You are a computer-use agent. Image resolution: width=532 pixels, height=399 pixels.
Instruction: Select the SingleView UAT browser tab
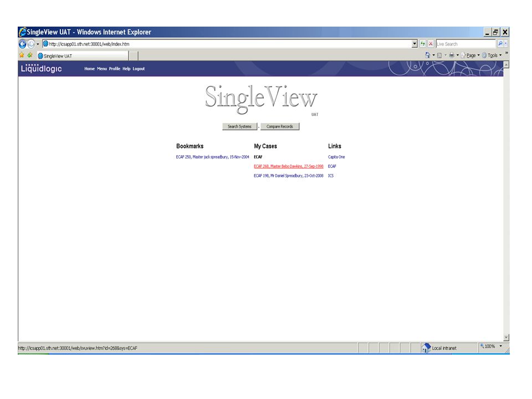pyautogui.click(x=82, y=56)
